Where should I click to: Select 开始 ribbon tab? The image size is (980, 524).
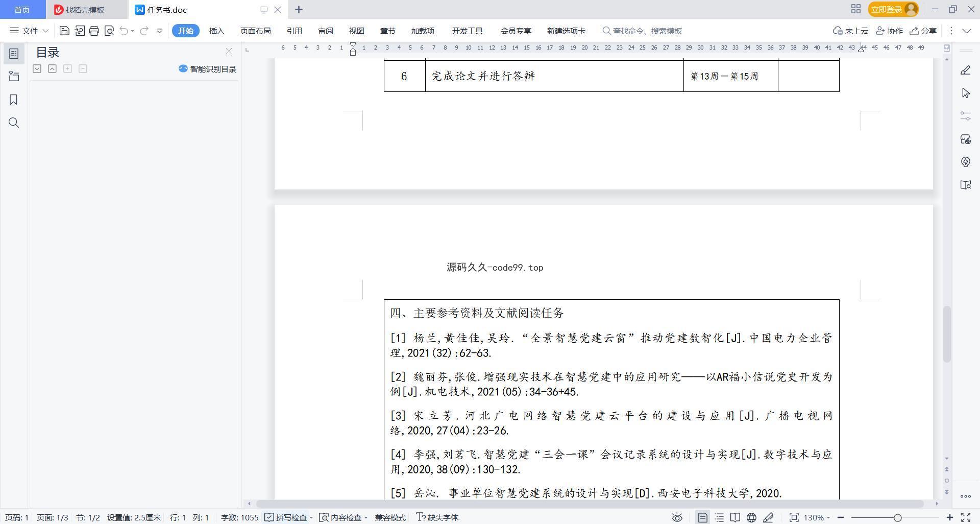185,31
